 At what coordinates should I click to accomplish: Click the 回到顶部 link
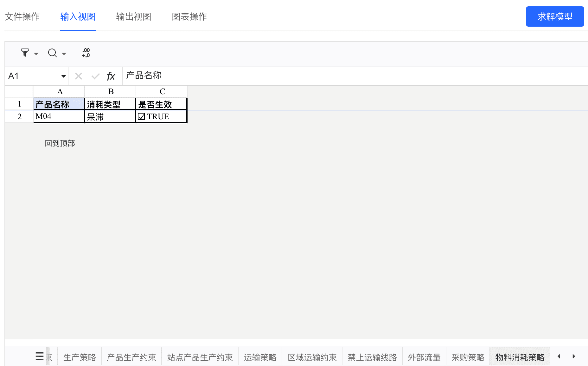pyautogui.click(x=60, y=143)
